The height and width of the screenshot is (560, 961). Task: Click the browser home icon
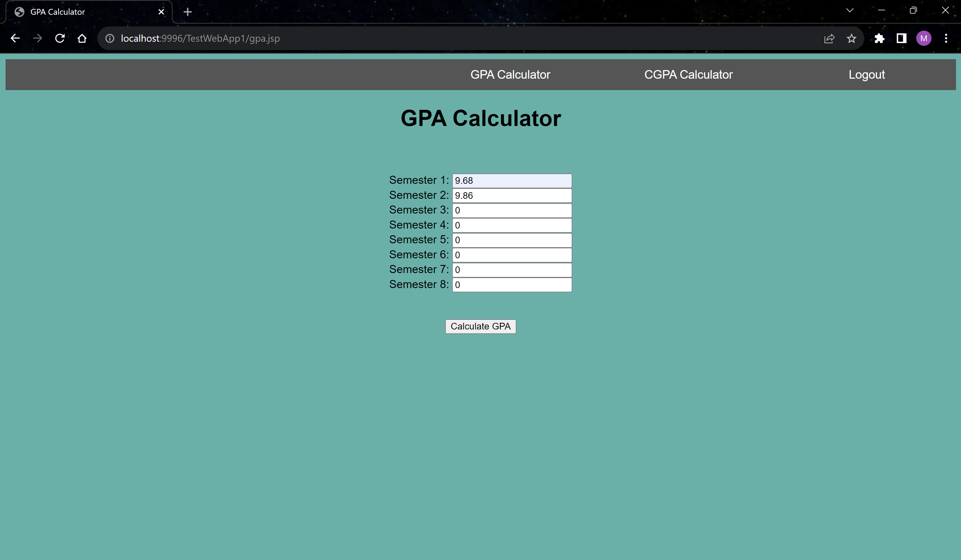point(82,38)
